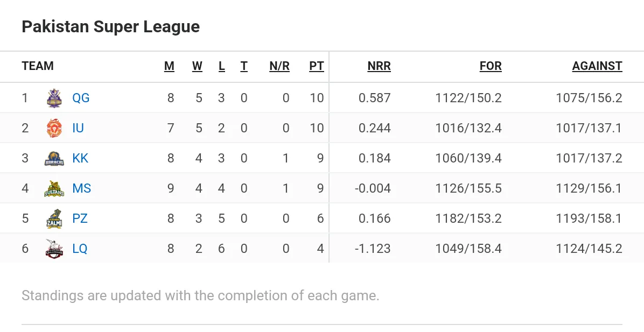Open the PZ team link

(80, 218)
